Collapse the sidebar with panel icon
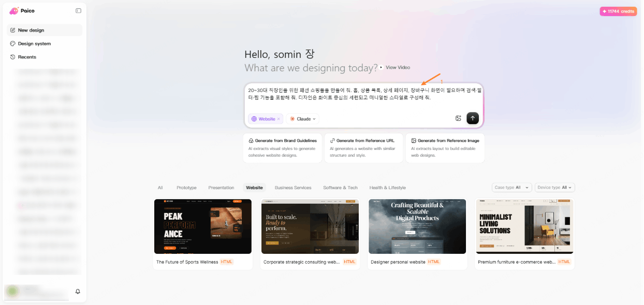644x305 pixels. [78, 10]
